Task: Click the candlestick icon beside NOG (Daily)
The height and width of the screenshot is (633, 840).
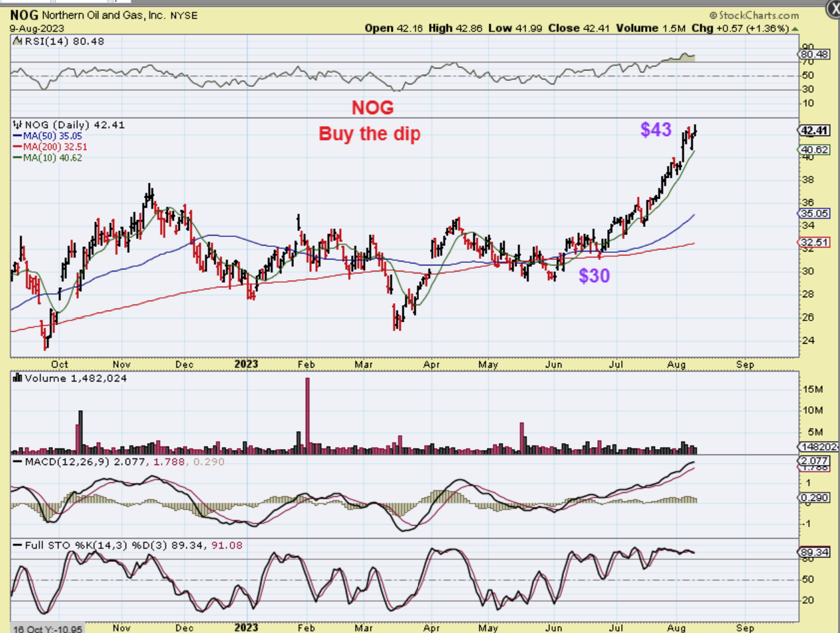Action: [18, 125]
